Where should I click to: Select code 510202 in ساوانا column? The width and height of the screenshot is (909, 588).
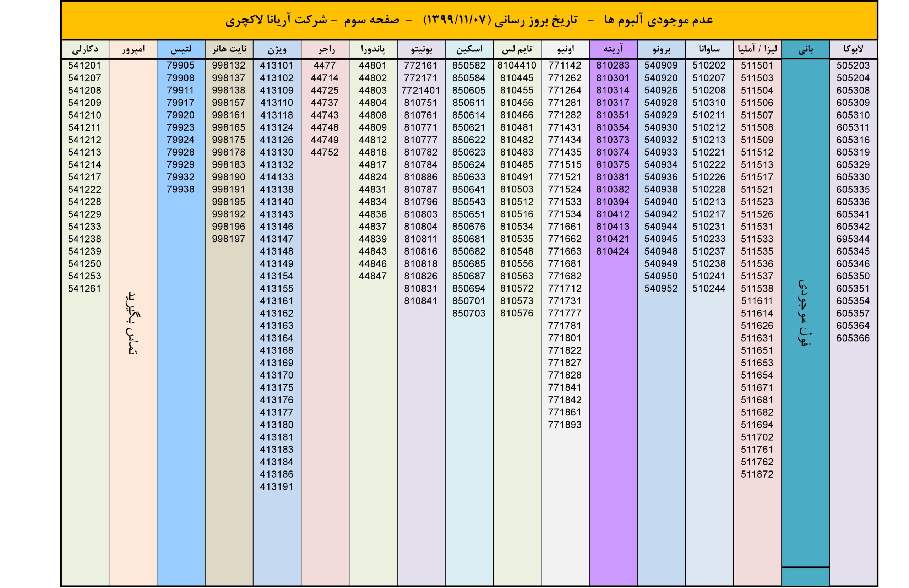click(x=709, y=65)
